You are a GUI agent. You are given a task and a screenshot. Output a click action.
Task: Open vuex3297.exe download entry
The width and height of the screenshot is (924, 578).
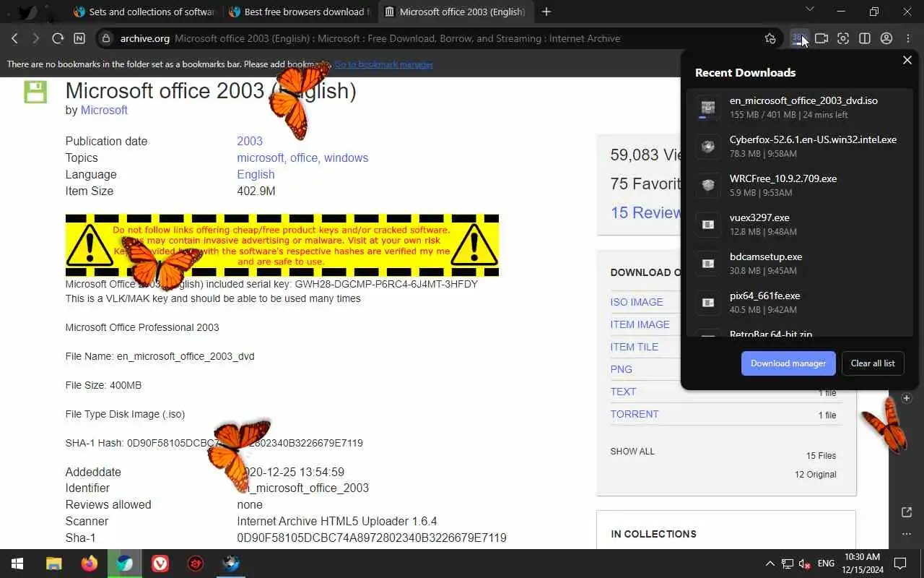click(799, 225)
